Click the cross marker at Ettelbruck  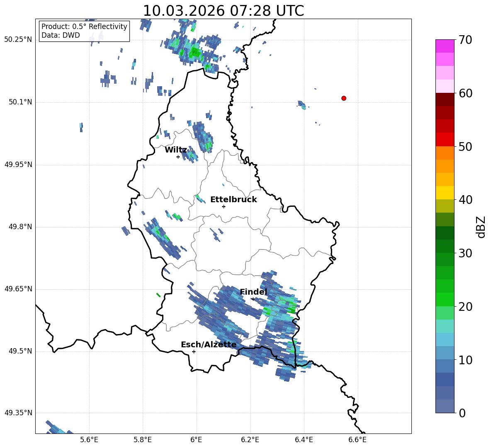[224, 206]
